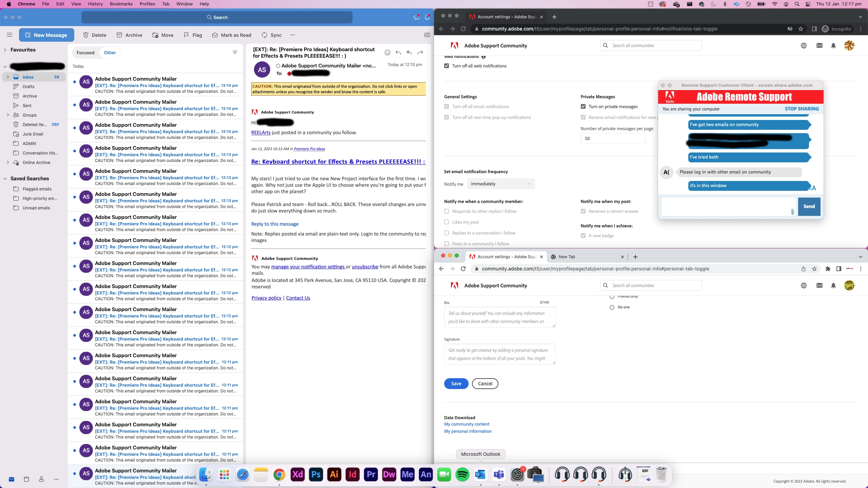Click the STOP SHARING link

pos(802,109)
